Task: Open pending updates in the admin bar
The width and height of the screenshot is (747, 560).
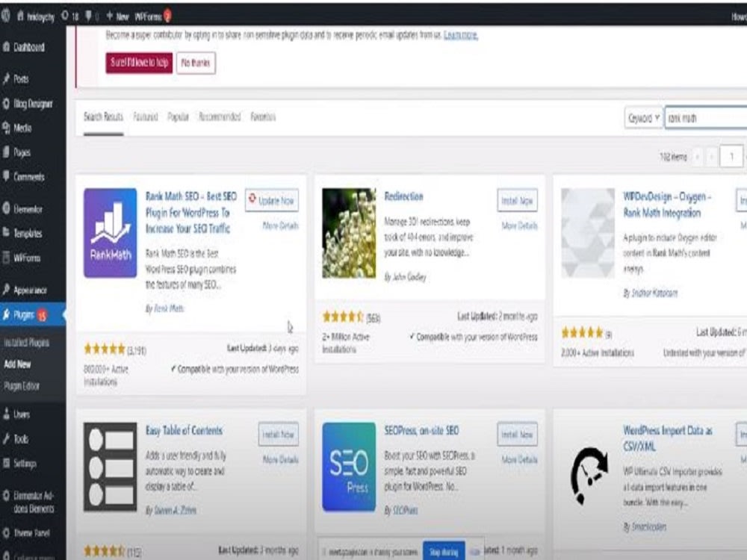Action: click(x=69, y=16)
